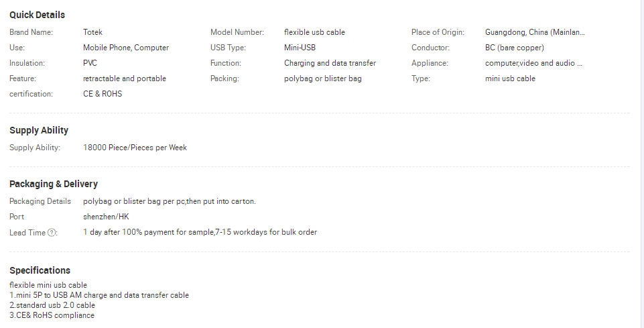Click the Quick Details heading
The image size is (644, 328).
tap(37, 15)
